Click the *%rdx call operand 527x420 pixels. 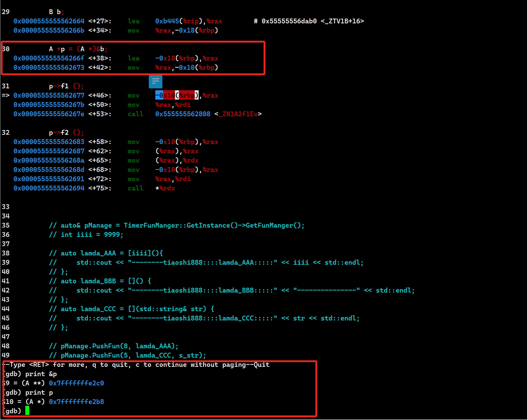165,188
